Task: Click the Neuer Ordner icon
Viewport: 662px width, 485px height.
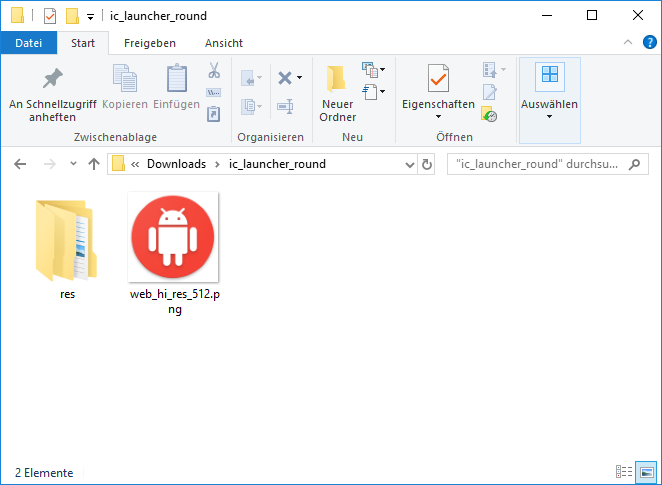Action: [337, 79]
